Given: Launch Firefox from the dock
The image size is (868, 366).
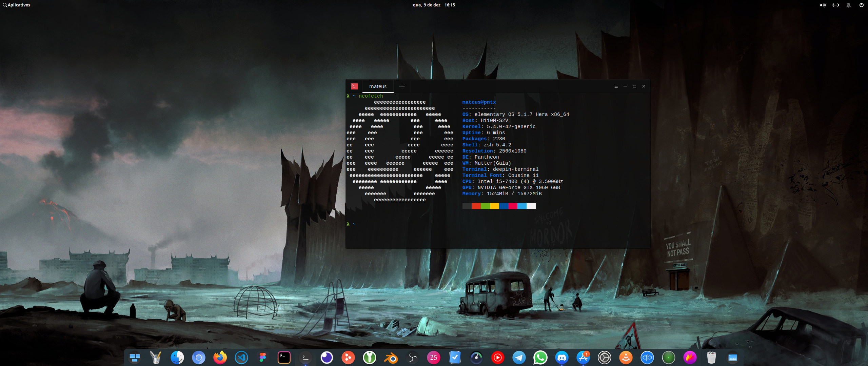Looking at the screenshot, I should point(220,358).
